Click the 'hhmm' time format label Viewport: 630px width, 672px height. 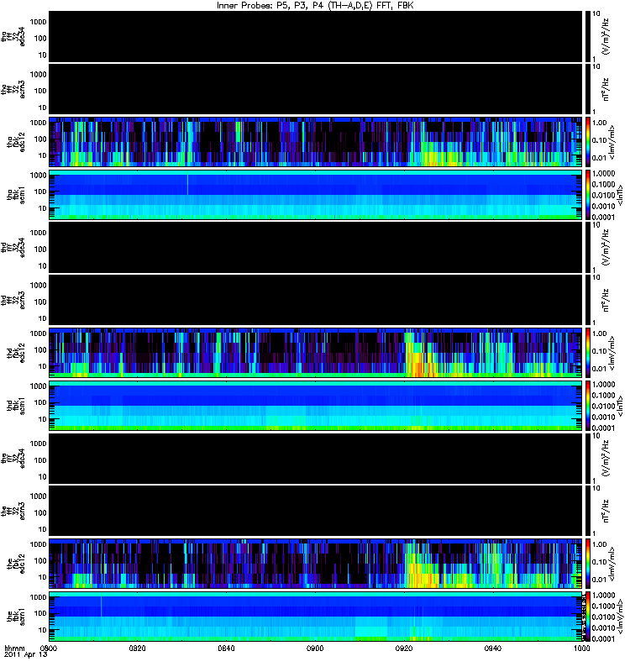[14, 648]
